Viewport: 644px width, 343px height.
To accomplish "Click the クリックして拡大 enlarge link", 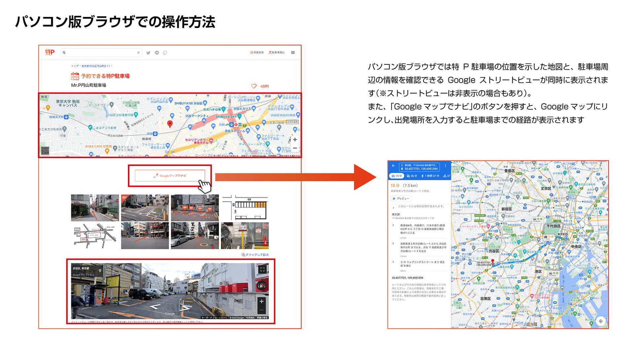I will (x=255, y=255).
